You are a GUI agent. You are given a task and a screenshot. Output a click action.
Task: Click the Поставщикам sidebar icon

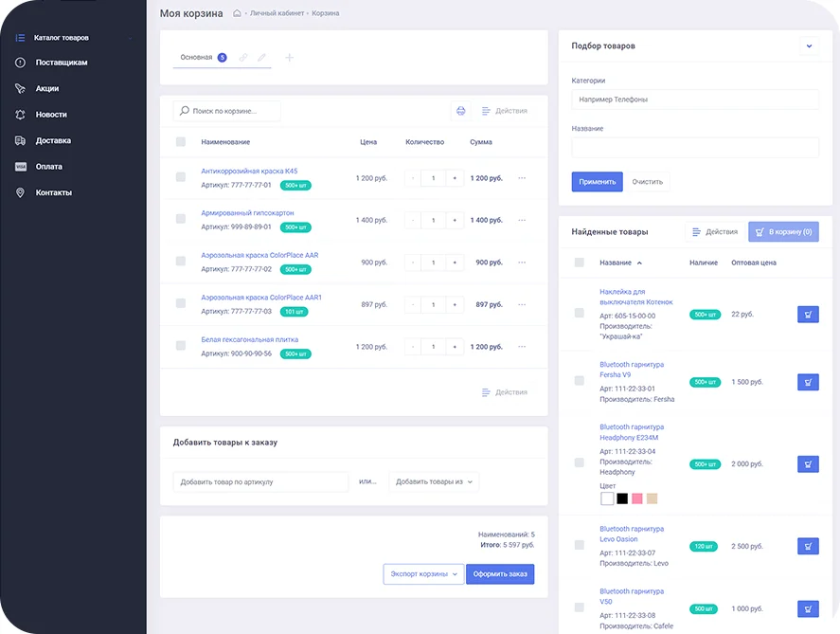[x=20, y=63]
